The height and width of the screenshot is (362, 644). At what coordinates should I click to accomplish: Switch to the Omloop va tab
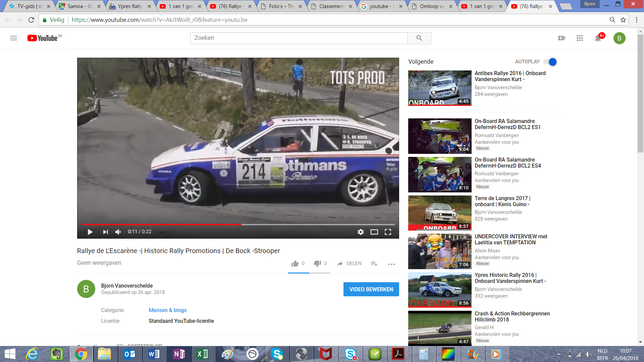[432, 6]
